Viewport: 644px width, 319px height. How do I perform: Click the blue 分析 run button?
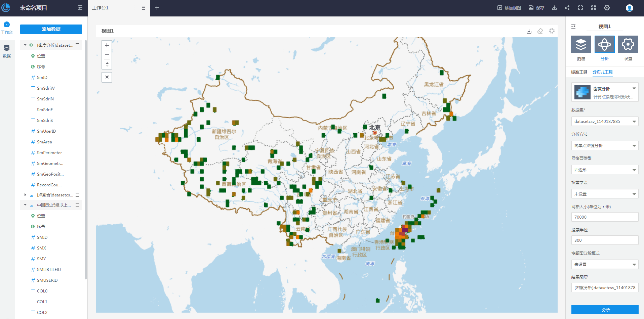click(605, 310)
